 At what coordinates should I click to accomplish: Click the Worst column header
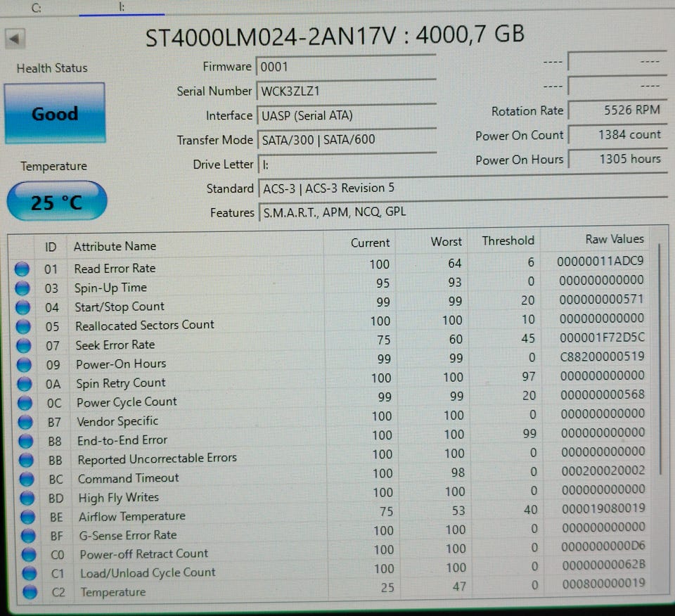click(x=446, y=241)
